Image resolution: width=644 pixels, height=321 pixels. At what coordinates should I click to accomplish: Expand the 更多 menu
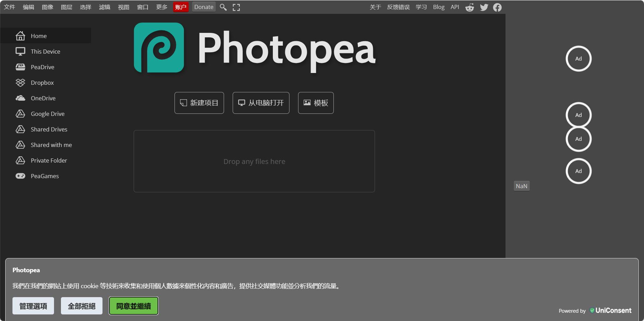click(162, 7)
